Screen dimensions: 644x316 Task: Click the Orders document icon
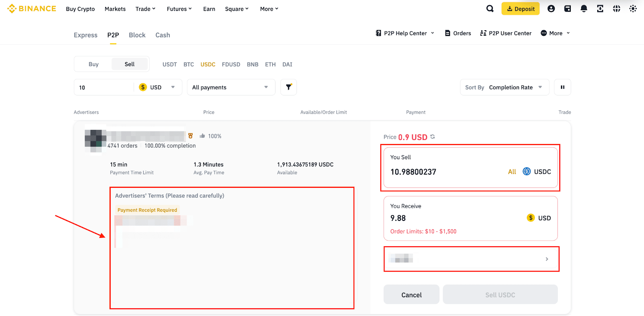tap(448, 33)
